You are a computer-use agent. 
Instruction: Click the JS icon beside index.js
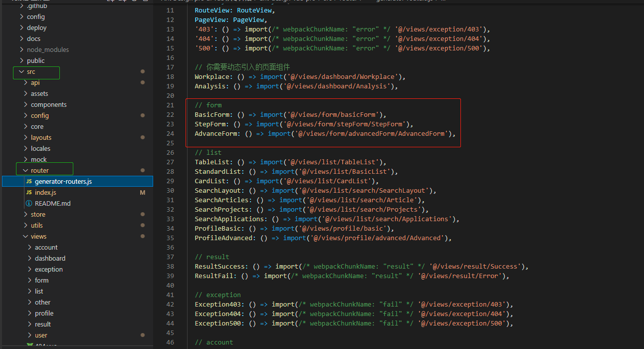pos(29,192)
